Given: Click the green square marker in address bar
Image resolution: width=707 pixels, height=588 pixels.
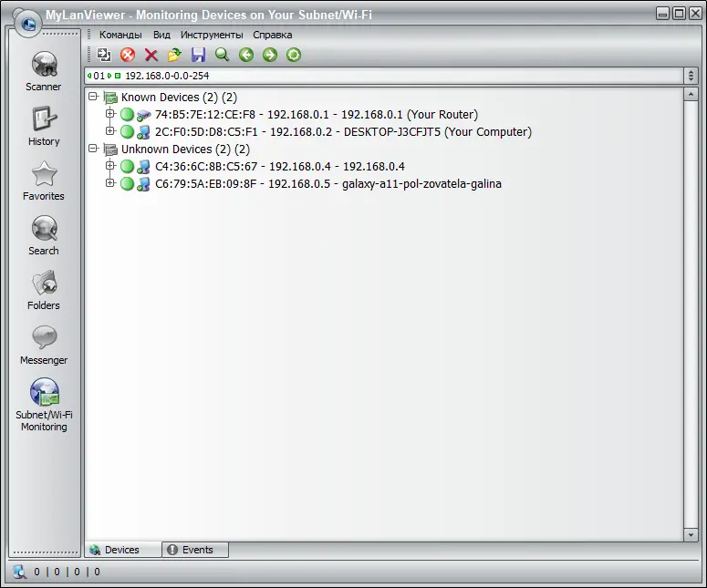Looking at the screenshot, I should (x=118, y=76).
